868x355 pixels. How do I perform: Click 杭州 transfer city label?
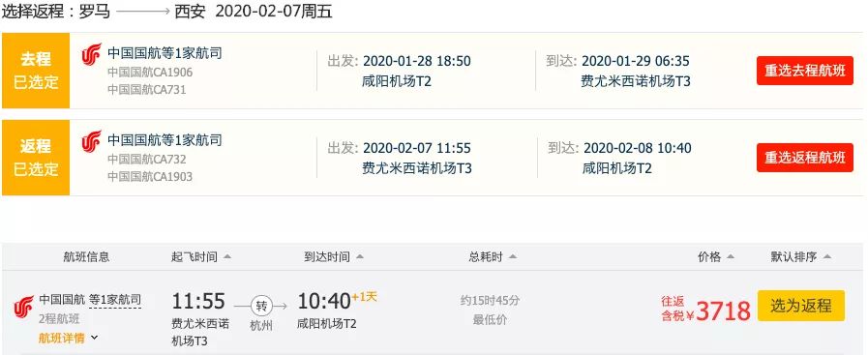261,326
